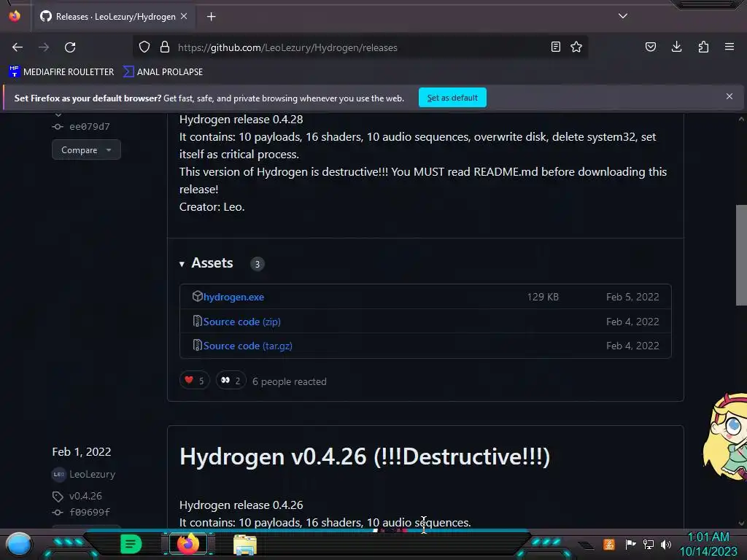Click the 'Feb 1, 2022' release date
The image size is (747, 560).
(82, 452)
